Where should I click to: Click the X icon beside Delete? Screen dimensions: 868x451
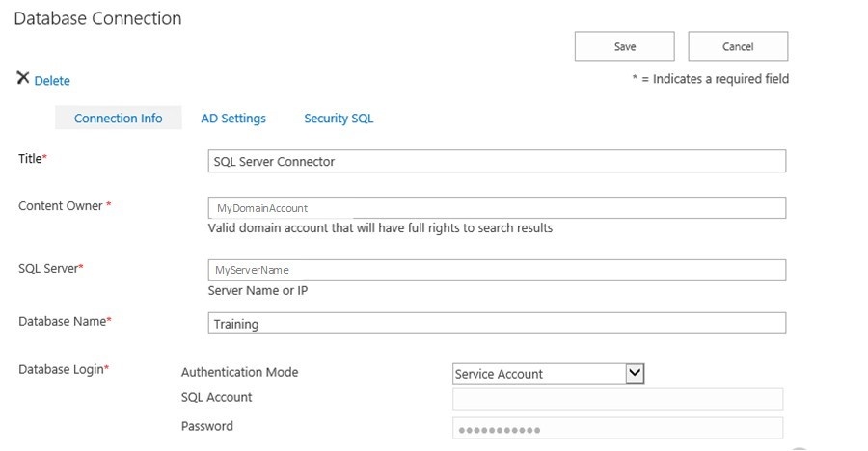point(23,79)
